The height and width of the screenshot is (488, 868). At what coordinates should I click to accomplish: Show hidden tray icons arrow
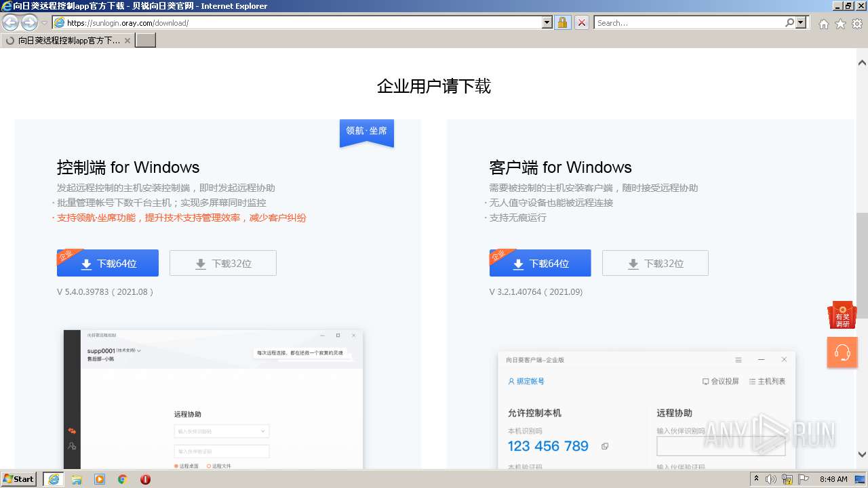click(757, 479)
